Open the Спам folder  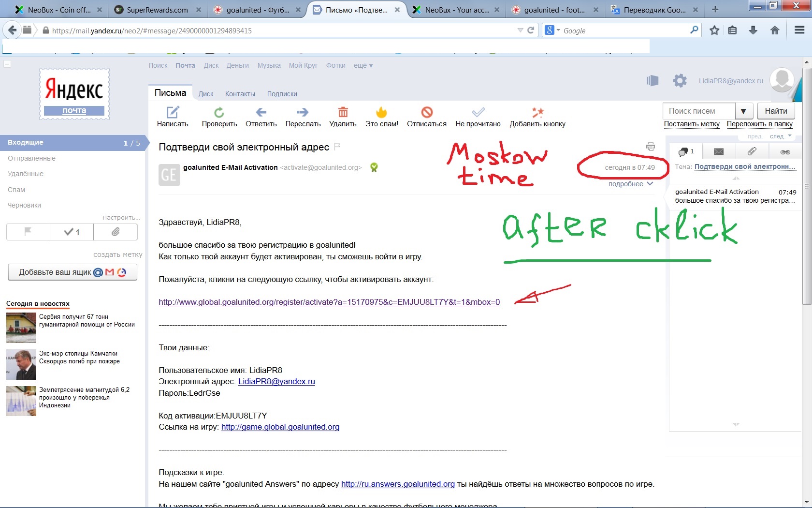16,190
